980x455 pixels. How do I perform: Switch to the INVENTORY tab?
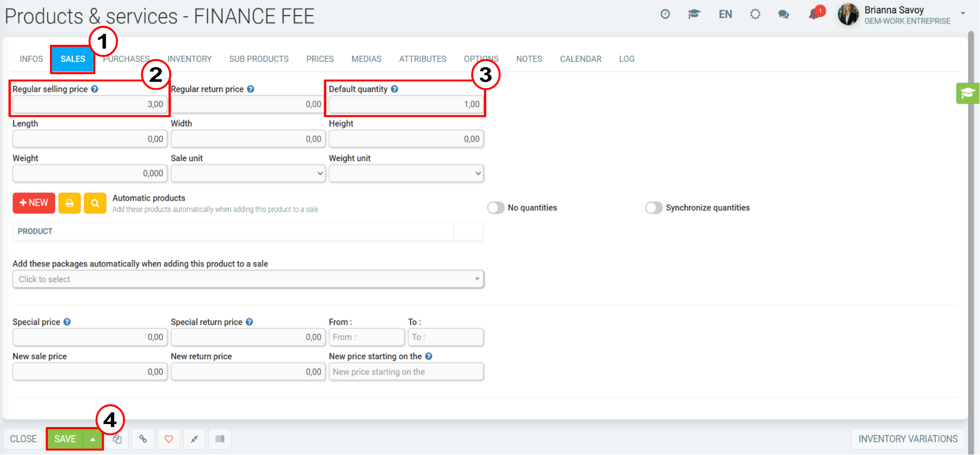tap(190, 59)
